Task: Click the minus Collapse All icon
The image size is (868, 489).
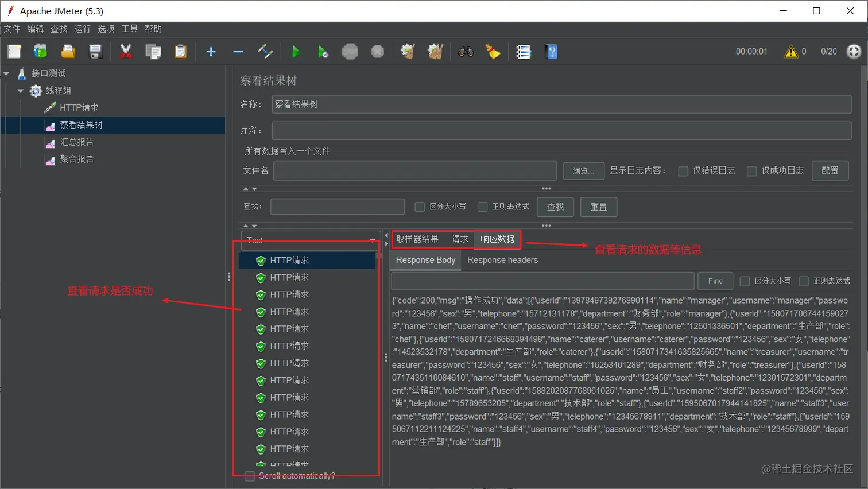Action: click(238, 52)
